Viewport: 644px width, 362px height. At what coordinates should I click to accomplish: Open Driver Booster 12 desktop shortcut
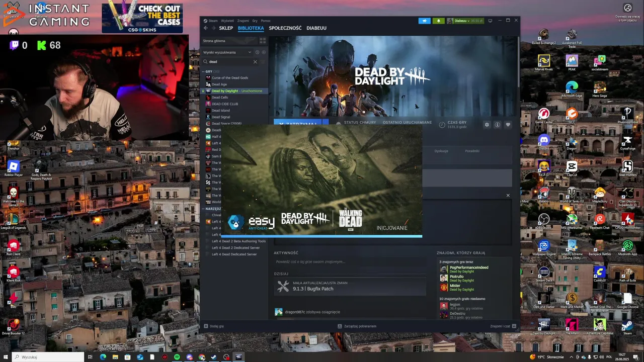pyautogui.click(x=13, y=327)
